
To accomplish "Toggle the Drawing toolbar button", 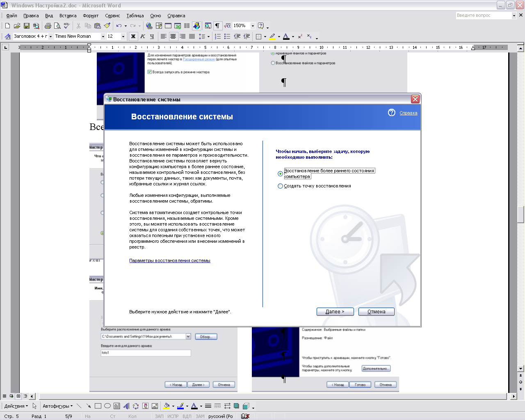I will click(x=196, y=26).
